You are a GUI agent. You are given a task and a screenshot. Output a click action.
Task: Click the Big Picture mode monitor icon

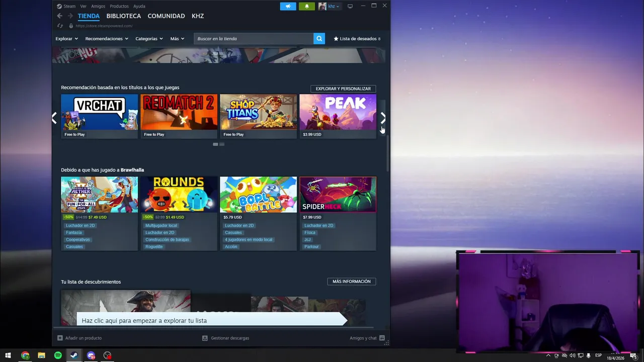(x=350, y=6)
